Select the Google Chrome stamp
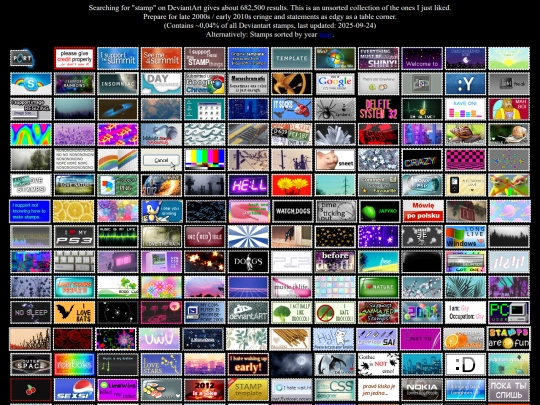 coord(205,84)
